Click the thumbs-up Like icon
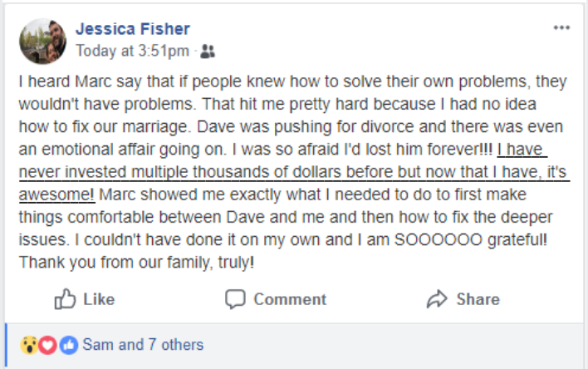 64,299
